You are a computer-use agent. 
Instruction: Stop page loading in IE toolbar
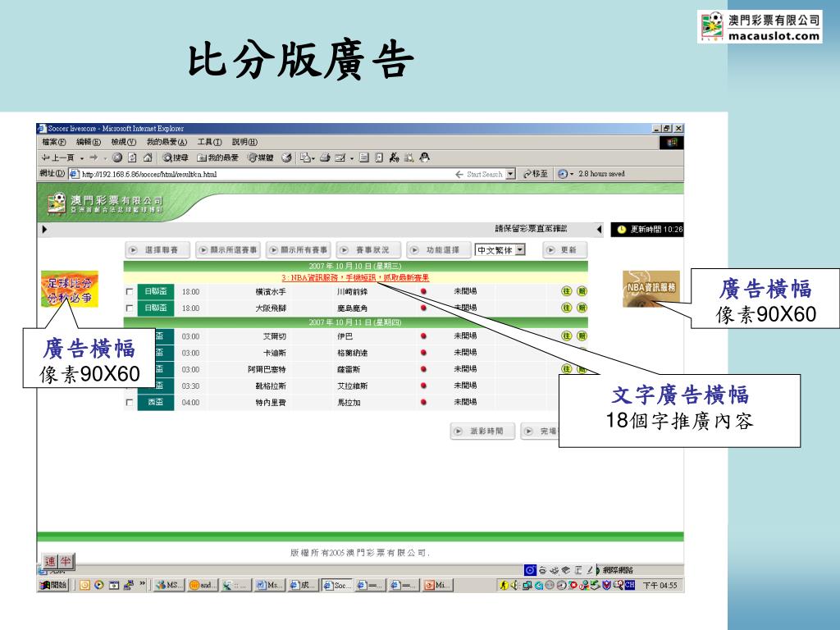[x=117, y=157]
